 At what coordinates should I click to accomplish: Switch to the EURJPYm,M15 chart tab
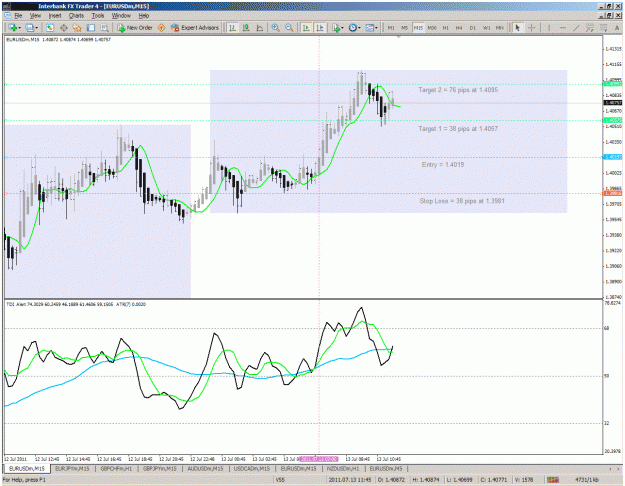click(x=72, y=468)
